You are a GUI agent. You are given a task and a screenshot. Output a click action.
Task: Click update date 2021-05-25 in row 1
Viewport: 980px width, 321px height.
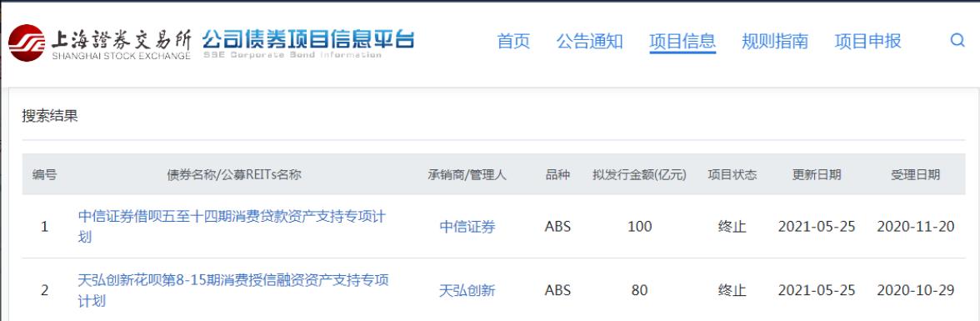coord(817,227)
